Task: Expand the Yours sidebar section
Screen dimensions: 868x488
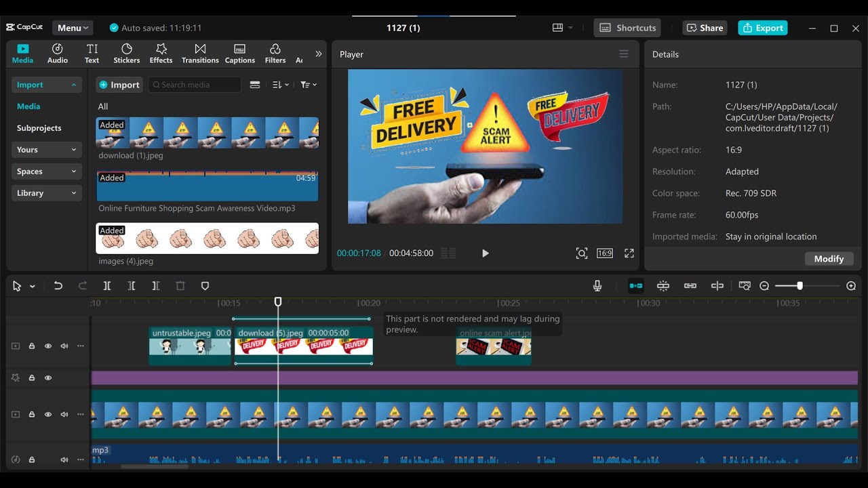Action: coord(46,150)
